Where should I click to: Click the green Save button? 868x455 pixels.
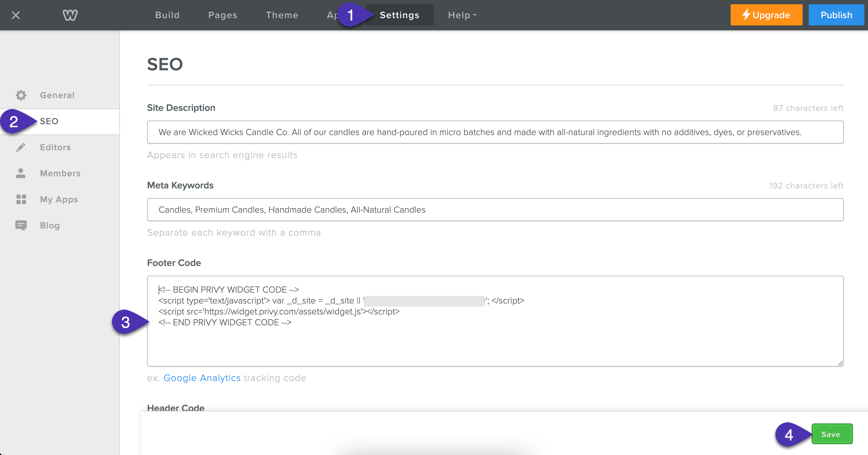832,434
